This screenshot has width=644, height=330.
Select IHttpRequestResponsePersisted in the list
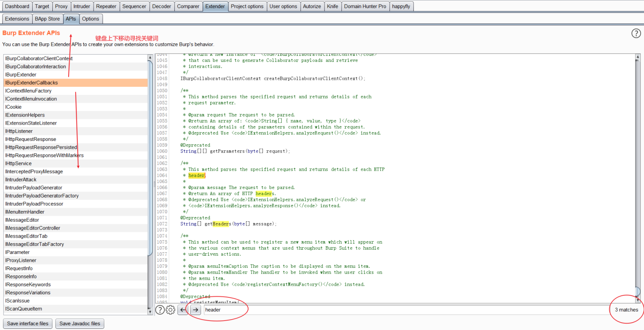(x=76, y=147)
